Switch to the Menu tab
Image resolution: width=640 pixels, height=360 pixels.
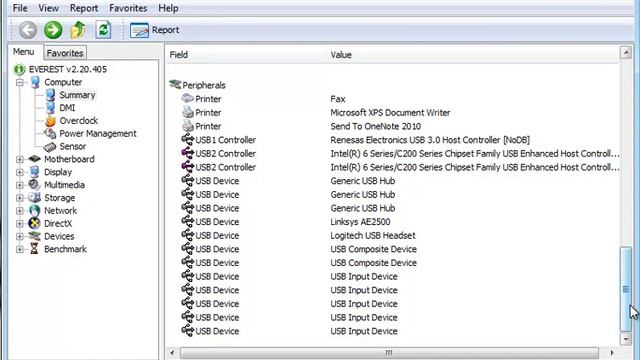24,52
